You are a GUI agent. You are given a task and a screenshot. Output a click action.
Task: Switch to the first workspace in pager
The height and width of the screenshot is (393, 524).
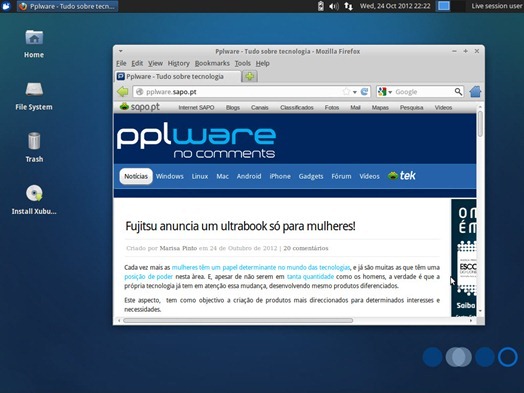click(x=443, y=6)
